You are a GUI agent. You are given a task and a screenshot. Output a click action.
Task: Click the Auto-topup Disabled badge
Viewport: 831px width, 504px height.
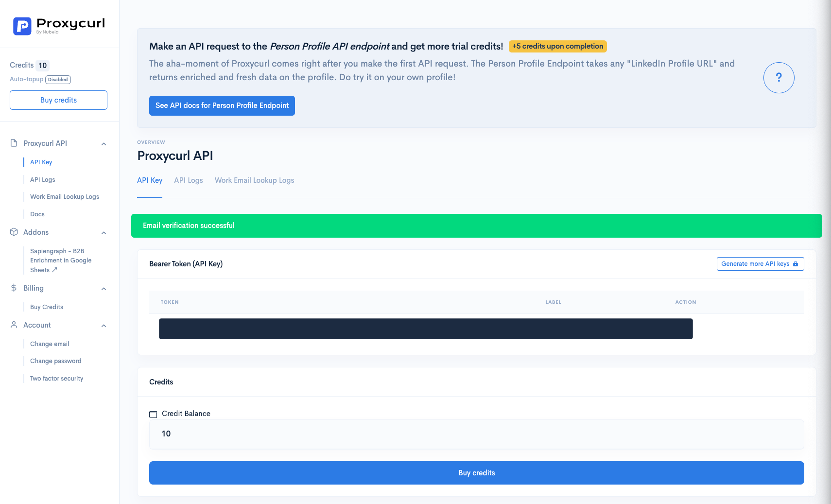click(58, 80)
